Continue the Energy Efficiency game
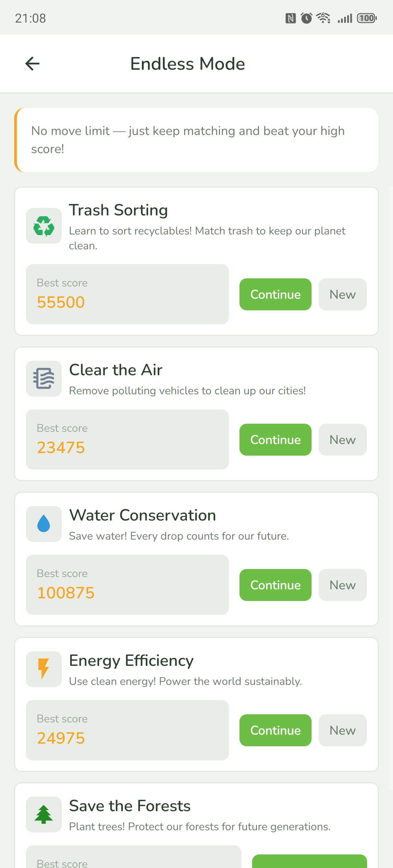This screenshot has height=868, width=393. (x=275, y=730)
